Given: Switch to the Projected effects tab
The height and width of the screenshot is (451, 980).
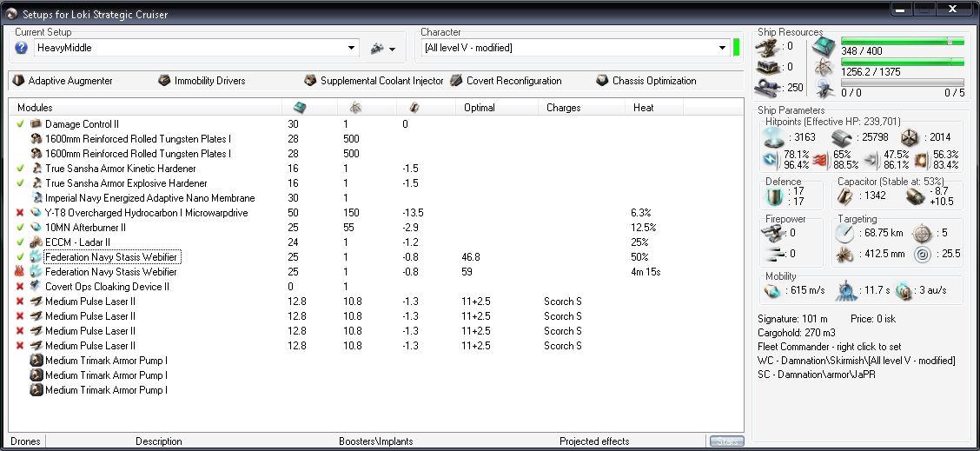Looking at the screenshot, I should 594,441.
